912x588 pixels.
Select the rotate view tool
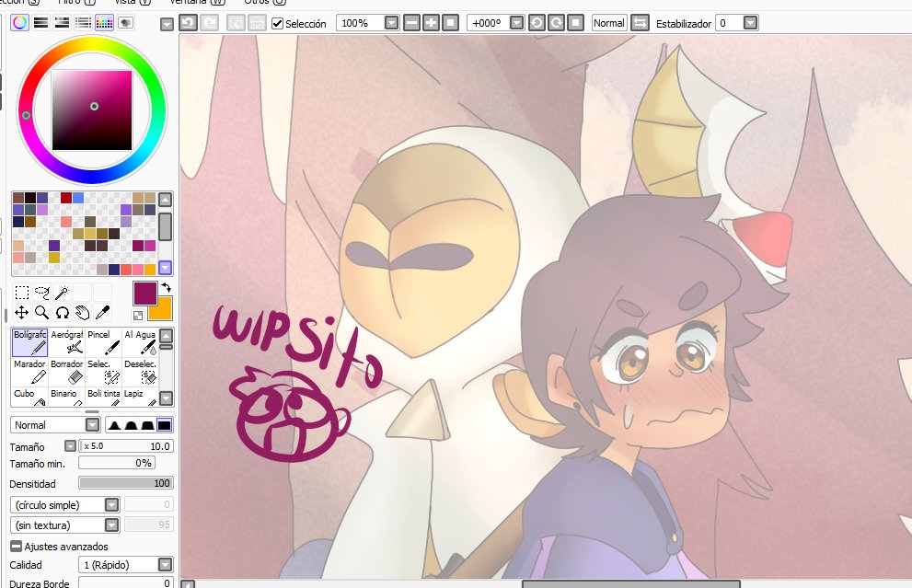point(63,313)
